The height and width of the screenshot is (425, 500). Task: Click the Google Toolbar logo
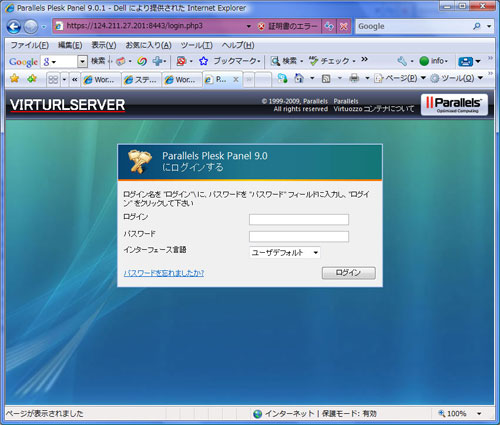23,62
